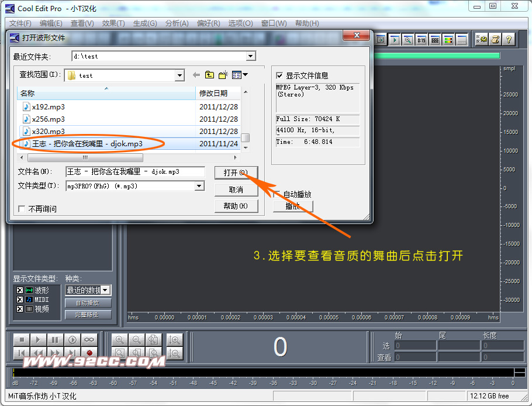The image size is (532, 406).
Task: Select the x256.mp3 file in list
Action: tap(48, 119)
